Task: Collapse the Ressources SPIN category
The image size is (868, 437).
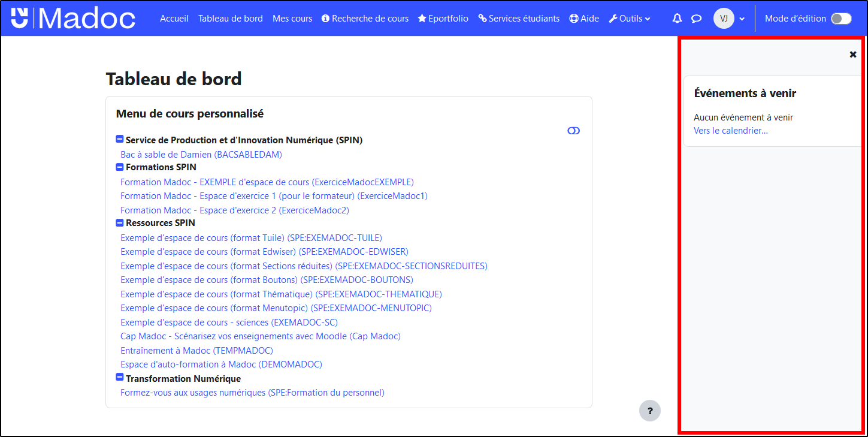Action: click(119, 223)
